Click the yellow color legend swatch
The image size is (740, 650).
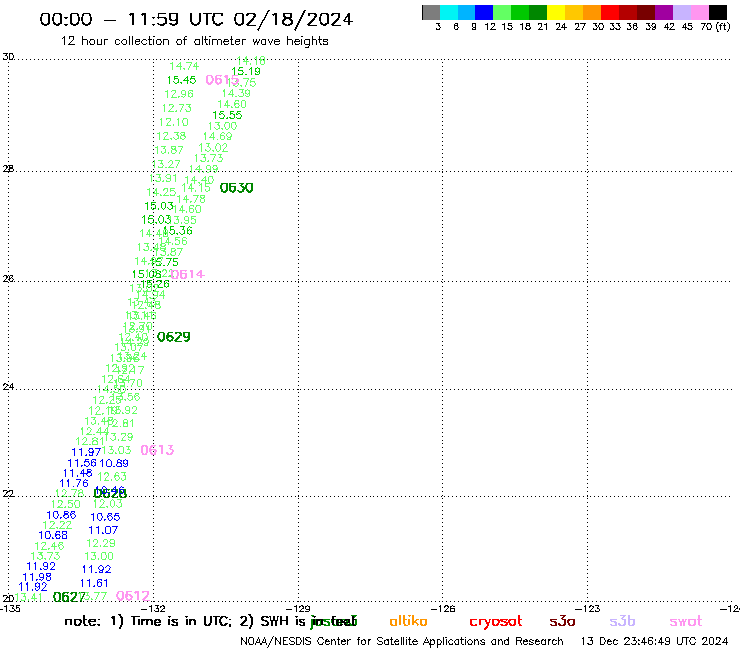(x=556, y=12)
